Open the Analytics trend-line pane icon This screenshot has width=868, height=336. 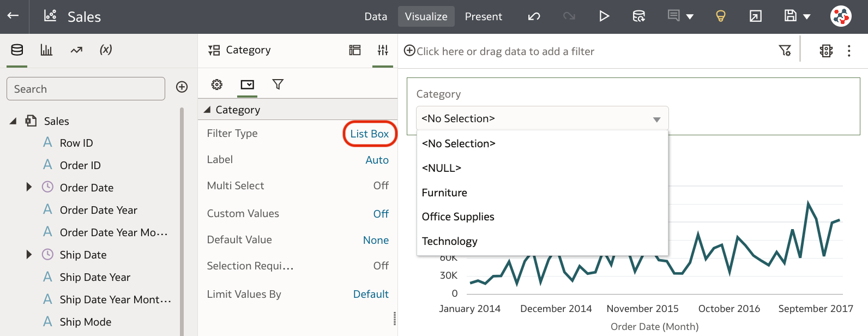pyautogui.click(x=76, y=50)
